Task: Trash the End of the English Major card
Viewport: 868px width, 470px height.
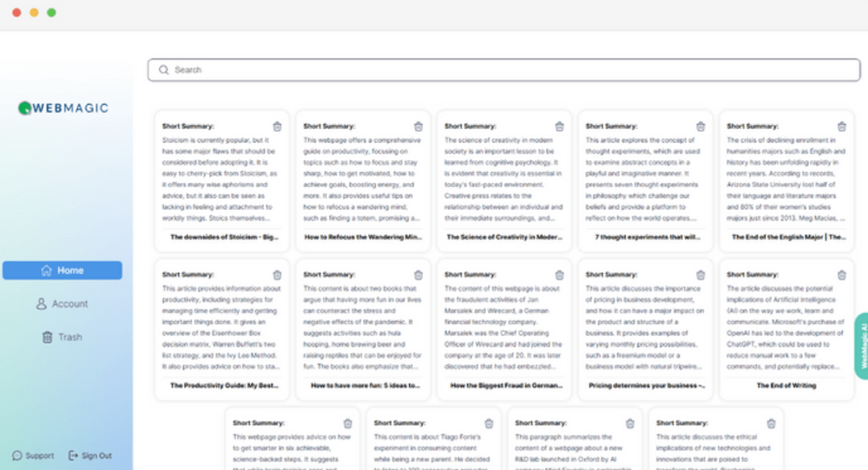Action: point(841,127)
